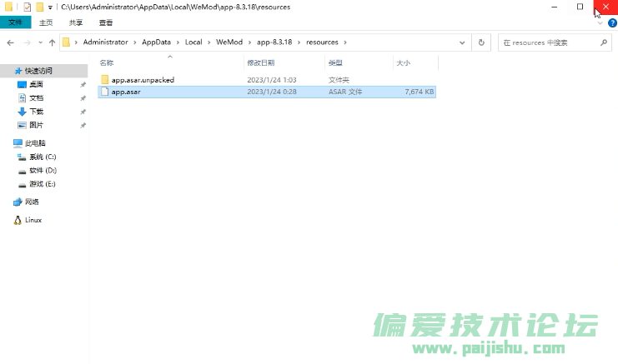The image size is (618, 364).
Task: Expand the ribbon with the chevron
Action: click(x=600, y=23)
